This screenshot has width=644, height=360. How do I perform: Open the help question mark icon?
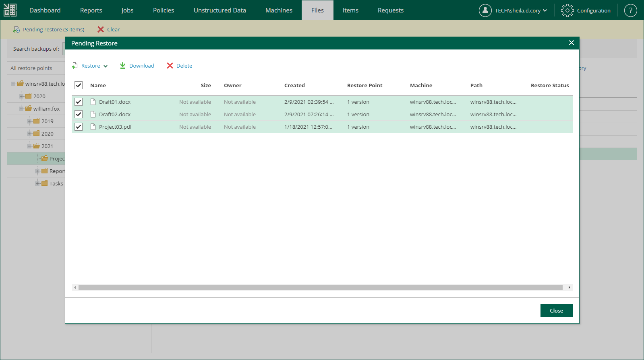630,10
